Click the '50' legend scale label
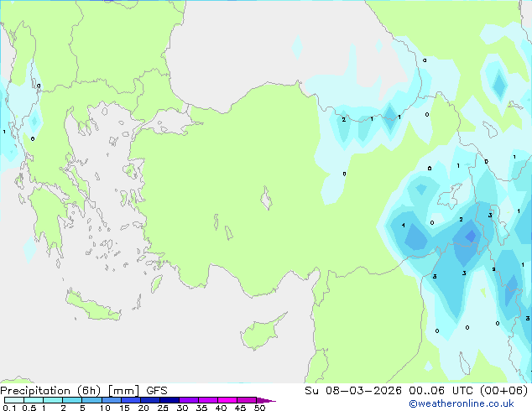 [259, 408]
